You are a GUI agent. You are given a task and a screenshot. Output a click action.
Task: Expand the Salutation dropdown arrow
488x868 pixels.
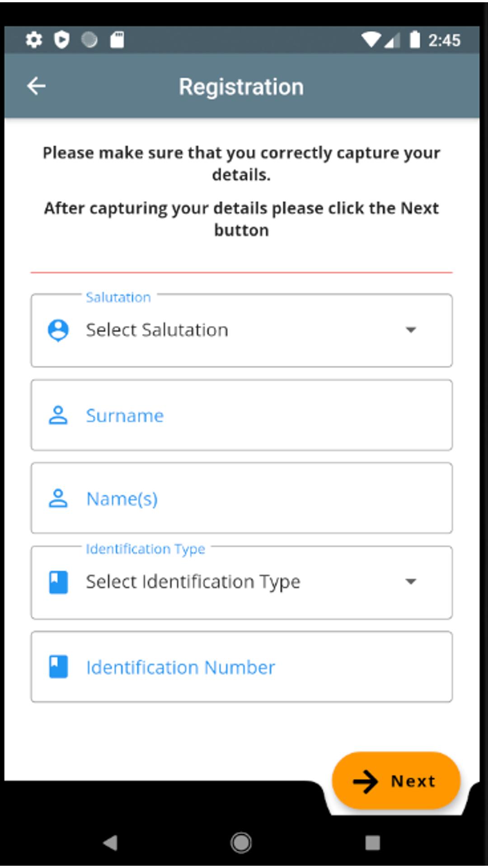(x=411, y=330)
